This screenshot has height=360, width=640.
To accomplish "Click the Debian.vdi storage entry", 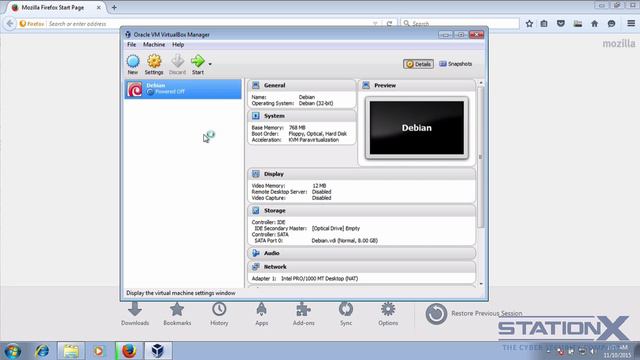I will tap(344, 241).
